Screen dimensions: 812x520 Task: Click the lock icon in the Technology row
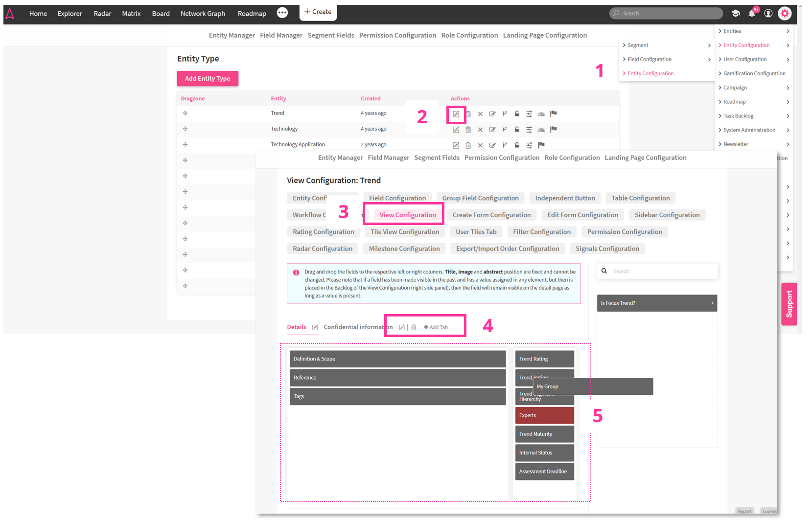coord(516,130)
